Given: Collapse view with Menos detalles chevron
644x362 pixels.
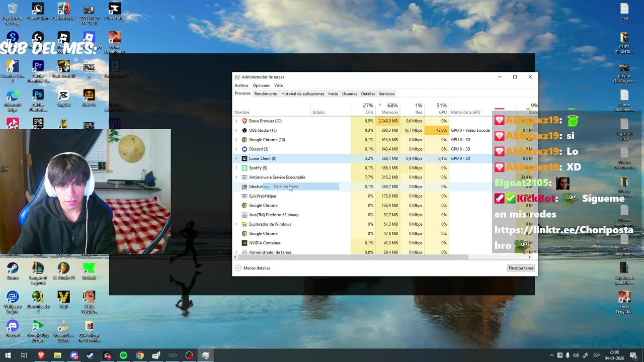Looking at the screenshot, I should [238, 268].
